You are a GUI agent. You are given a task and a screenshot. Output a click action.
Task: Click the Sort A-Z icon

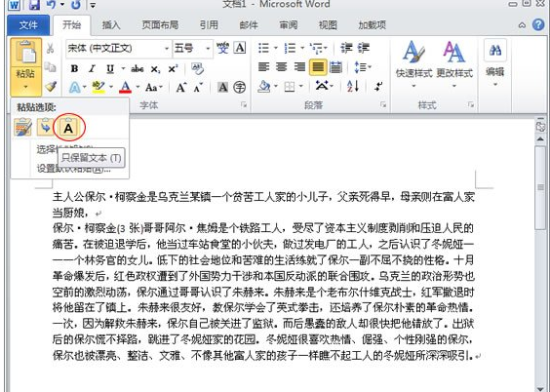coord(353,86)
